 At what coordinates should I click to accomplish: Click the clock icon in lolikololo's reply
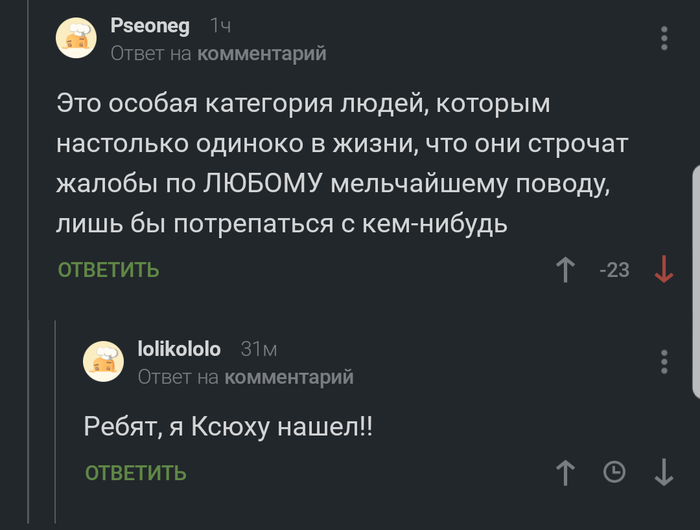click(x=615, y=472)
